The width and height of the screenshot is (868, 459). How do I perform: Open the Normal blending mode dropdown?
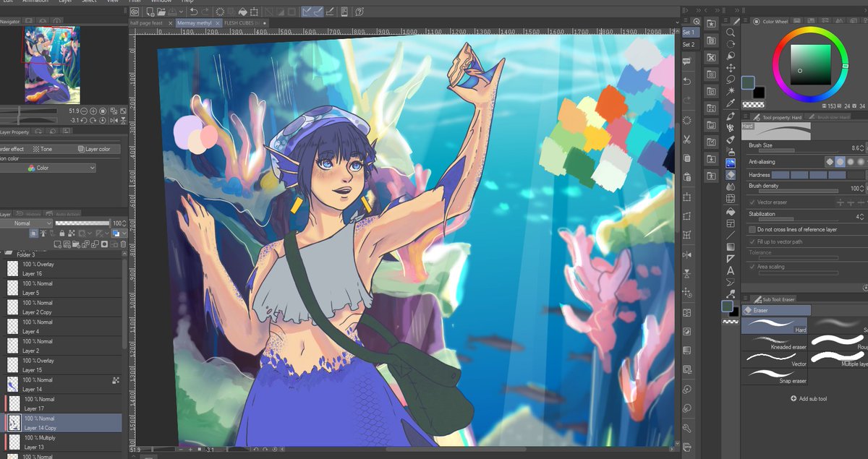pyautogui.click(x=27, y=223)
